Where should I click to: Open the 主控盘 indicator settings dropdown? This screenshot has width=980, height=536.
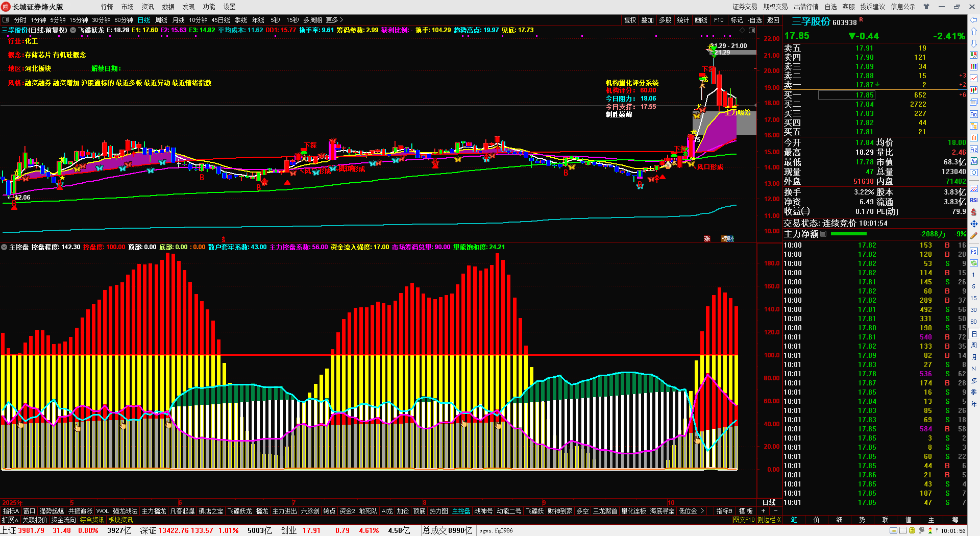click(x=4, y=247)
